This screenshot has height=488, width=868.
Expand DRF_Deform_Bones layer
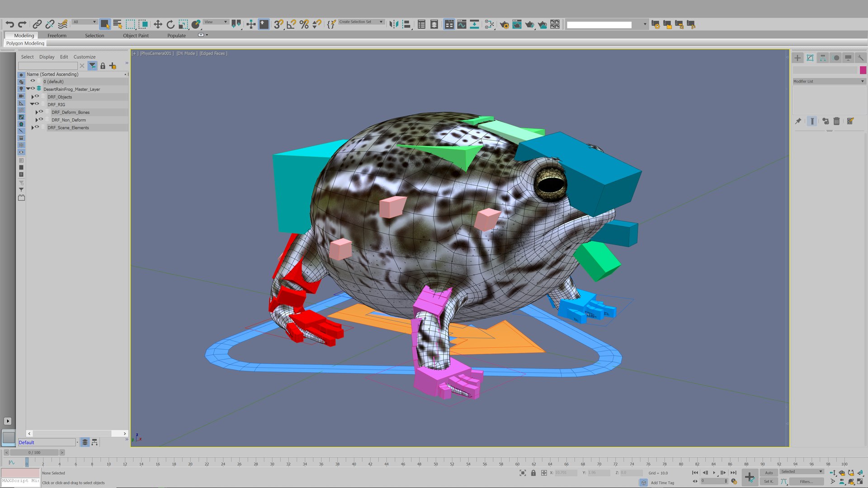(36, 112)
